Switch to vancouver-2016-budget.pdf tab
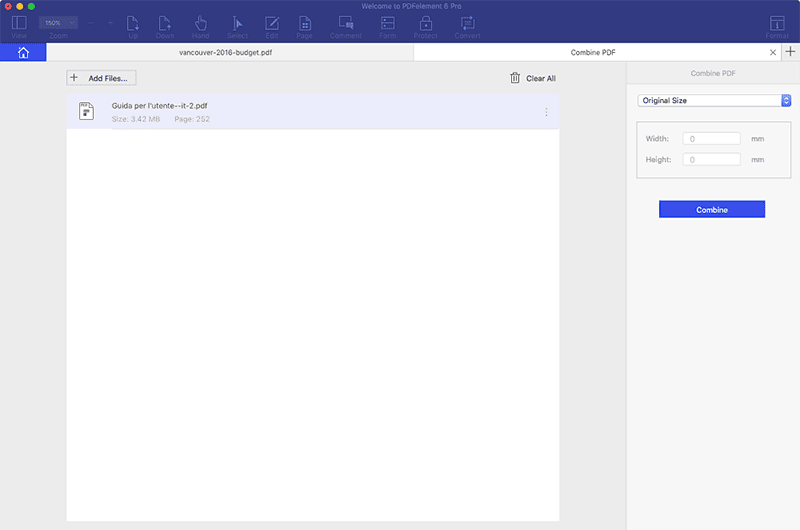This screenshot has height=530, width=800. click(226, 53)
